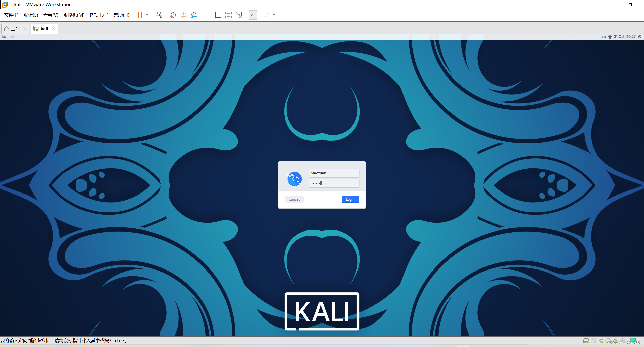Click the Cancel button

click(x=294, y=199)
